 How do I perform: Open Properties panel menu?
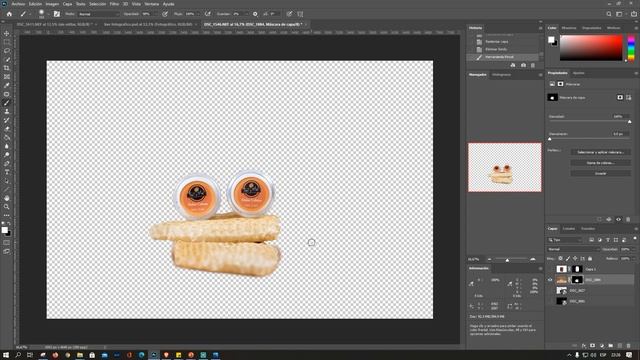(636, 73)
